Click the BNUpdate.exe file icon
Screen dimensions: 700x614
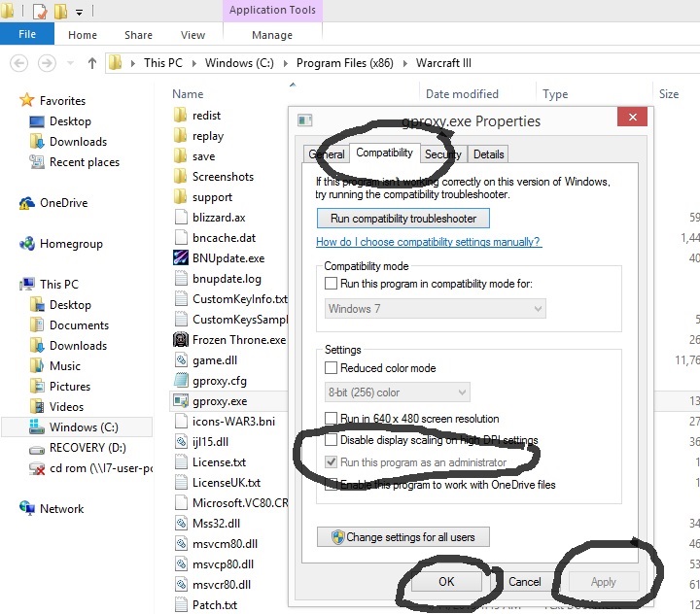[181, 257]
